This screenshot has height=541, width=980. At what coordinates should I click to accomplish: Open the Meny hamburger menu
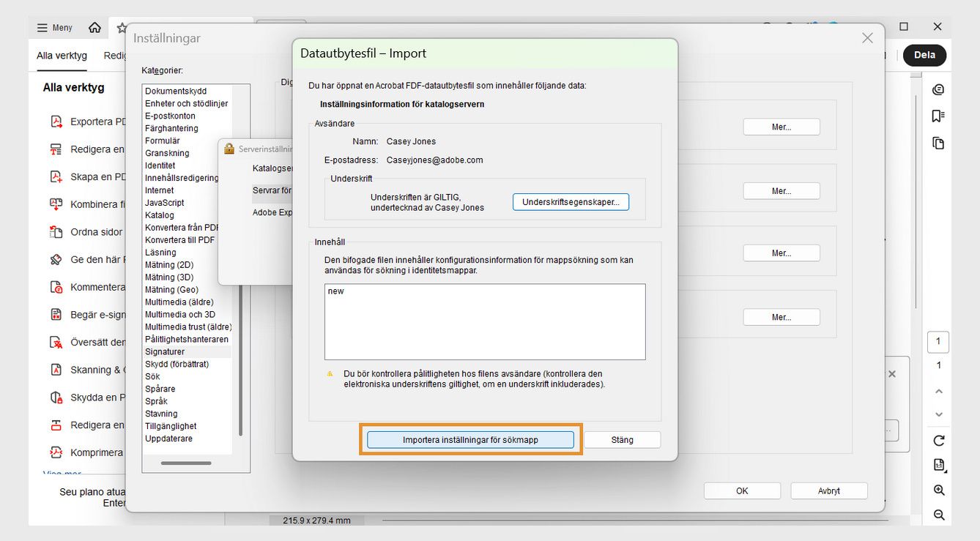pyautogui.click(x=53, y=27)
